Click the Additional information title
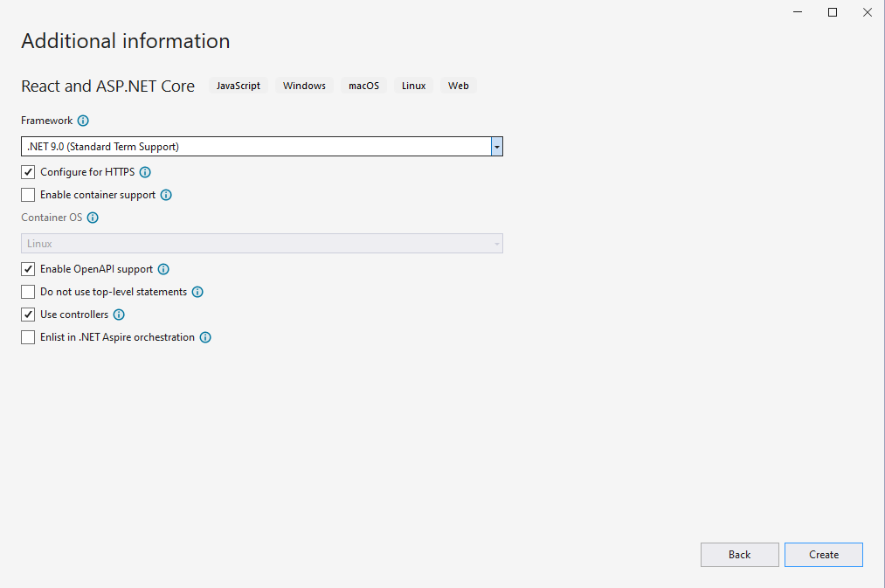This screenshot has width=885, height=588. (x=125, y=41)
